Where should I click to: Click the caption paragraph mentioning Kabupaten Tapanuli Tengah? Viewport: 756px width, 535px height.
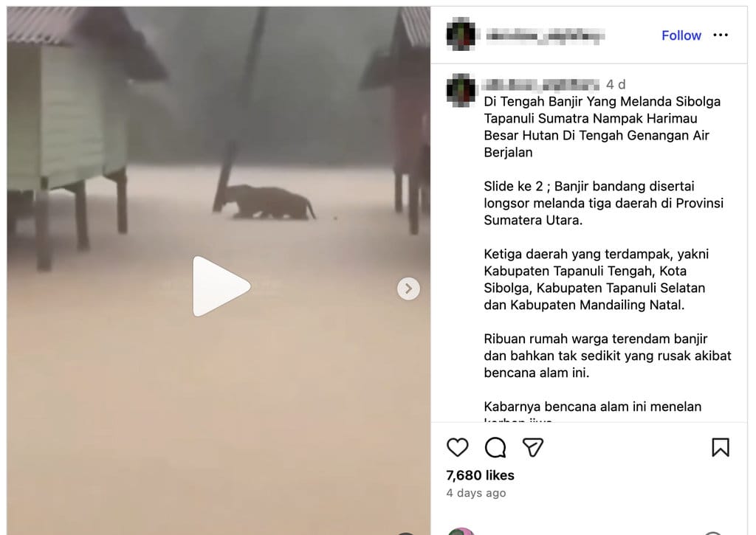coord(597,279)
